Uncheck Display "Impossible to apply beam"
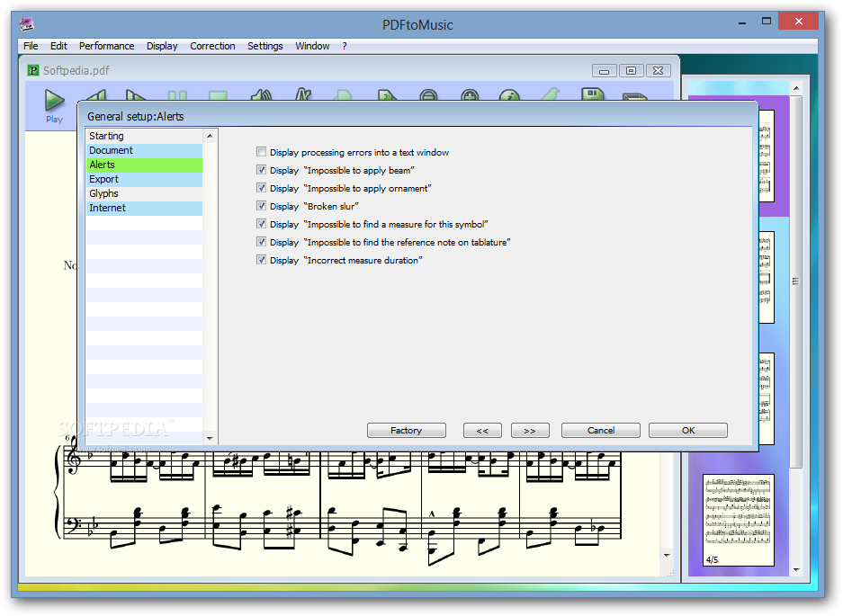Viewport: 843px width, 616px height. click(261, 170)
